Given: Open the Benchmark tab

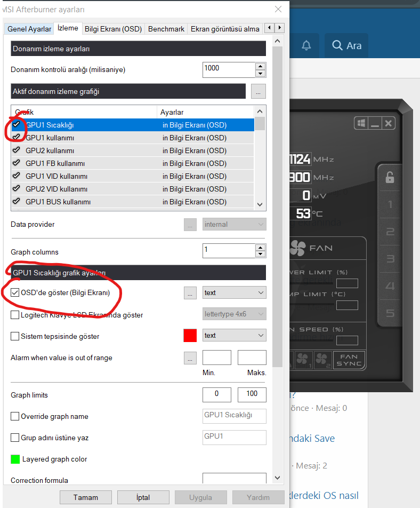Looking at the screenshot, I should (x=166, y=29).
